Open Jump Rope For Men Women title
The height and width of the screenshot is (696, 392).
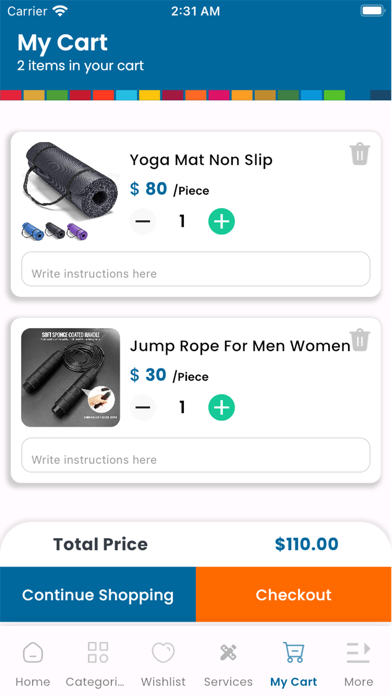point(240,346)
